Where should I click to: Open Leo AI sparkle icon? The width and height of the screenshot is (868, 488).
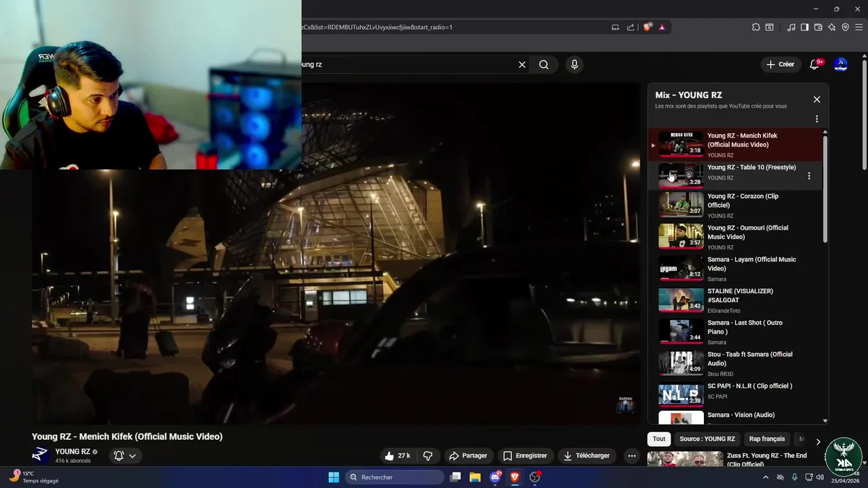pyautogui.click(x=831, y=27)
